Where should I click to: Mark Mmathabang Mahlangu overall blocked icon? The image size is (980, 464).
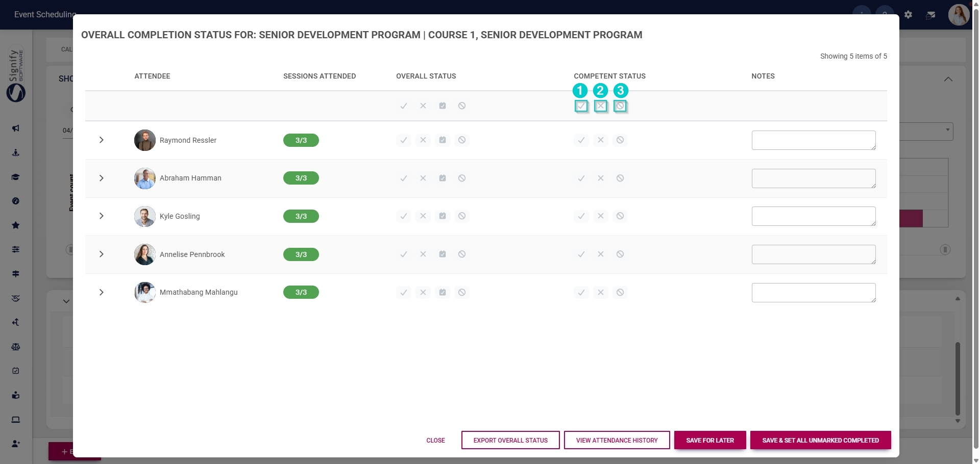[x=462, y=293]
